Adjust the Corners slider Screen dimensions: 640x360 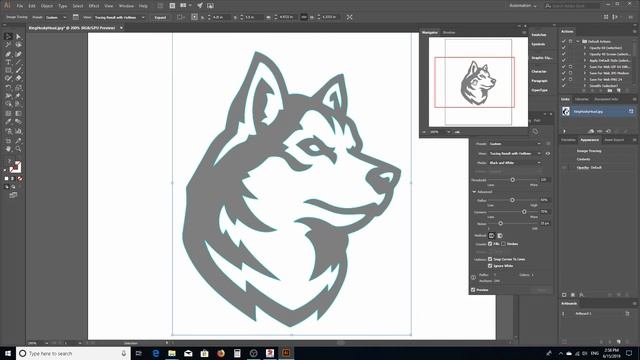click(524, 212)
